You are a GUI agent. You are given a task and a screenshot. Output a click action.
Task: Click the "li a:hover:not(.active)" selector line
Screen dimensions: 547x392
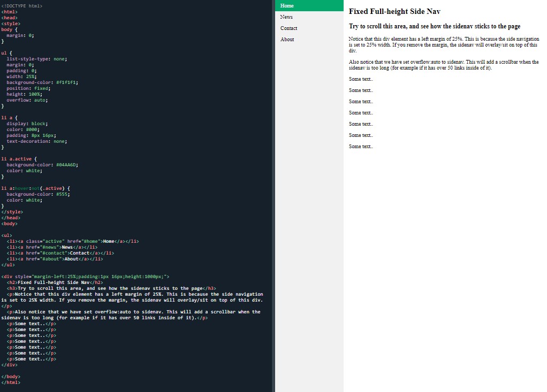point(35,188)
